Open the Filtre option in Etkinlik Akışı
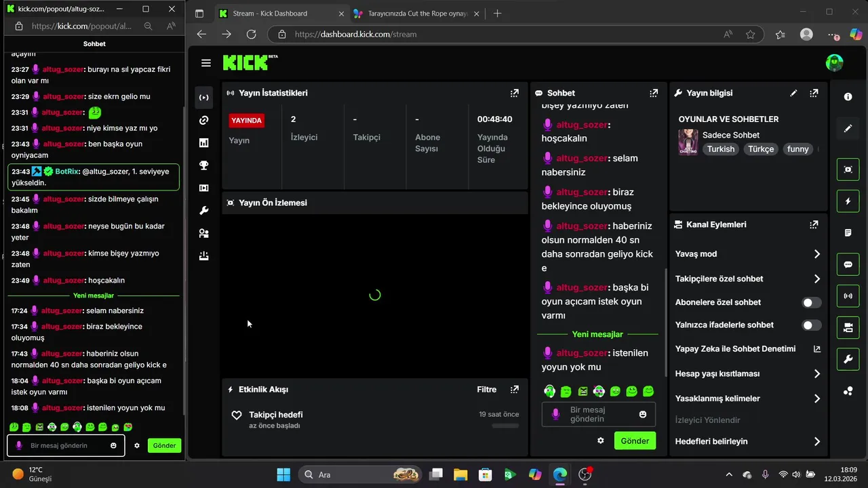This screenshot has height=488, width=868. point(487,390)
